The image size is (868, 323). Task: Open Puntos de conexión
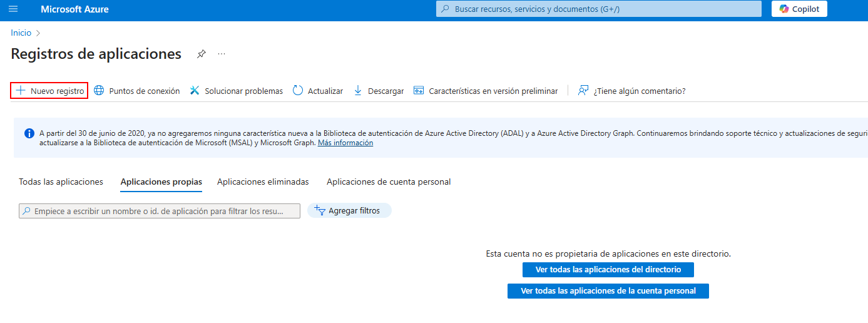(136, 91)
